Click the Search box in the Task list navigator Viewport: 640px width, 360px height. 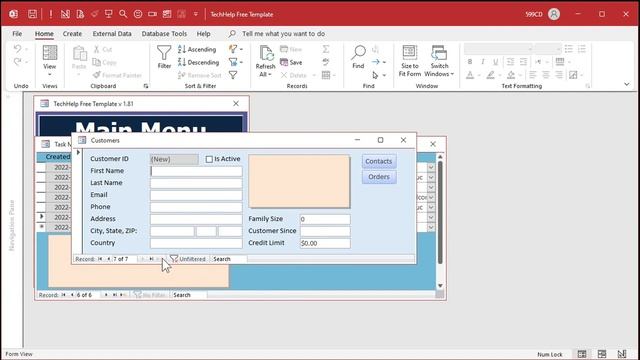click(x=189, y=295)
